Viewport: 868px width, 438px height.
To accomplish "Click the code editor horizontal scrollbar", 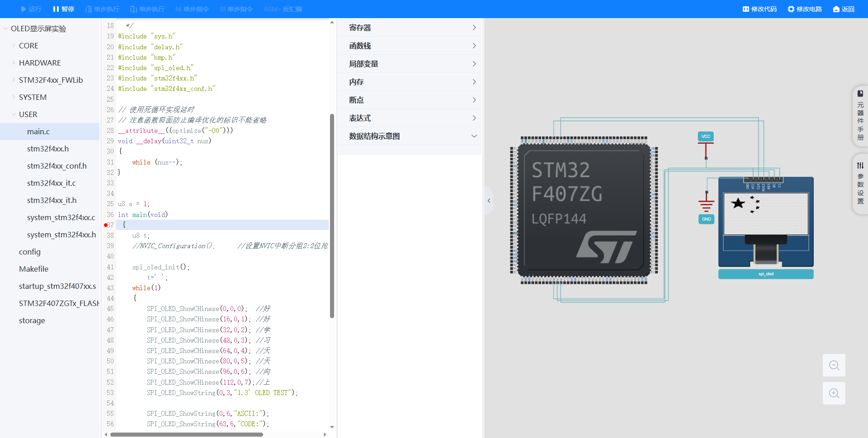I will [x=187, y=434].
